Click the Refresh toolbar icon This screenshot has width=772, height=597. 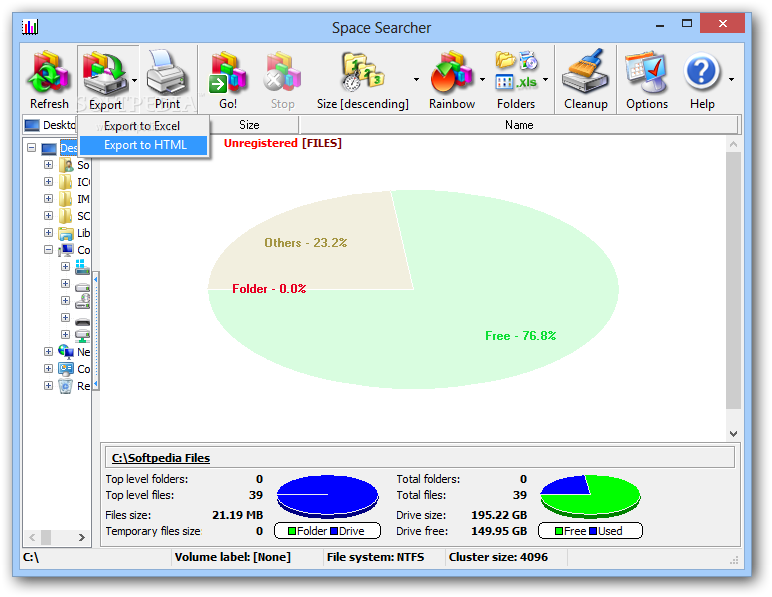48,74
